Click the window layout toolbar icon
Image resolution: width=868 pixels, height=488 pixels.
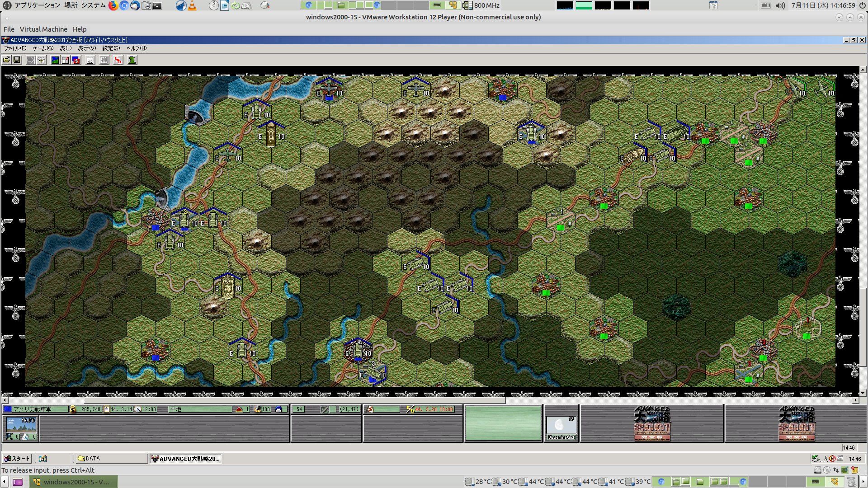(66, 60)
